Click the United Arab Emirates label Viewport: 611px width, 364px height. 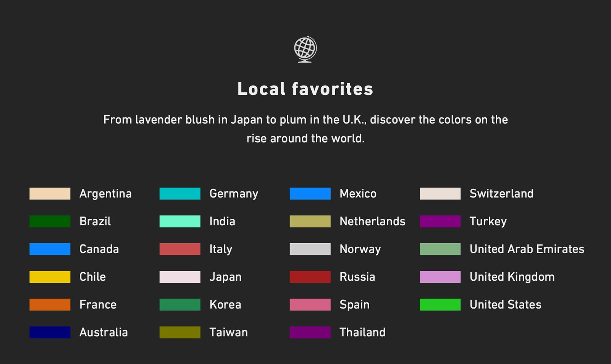click(x=527, y=249)
